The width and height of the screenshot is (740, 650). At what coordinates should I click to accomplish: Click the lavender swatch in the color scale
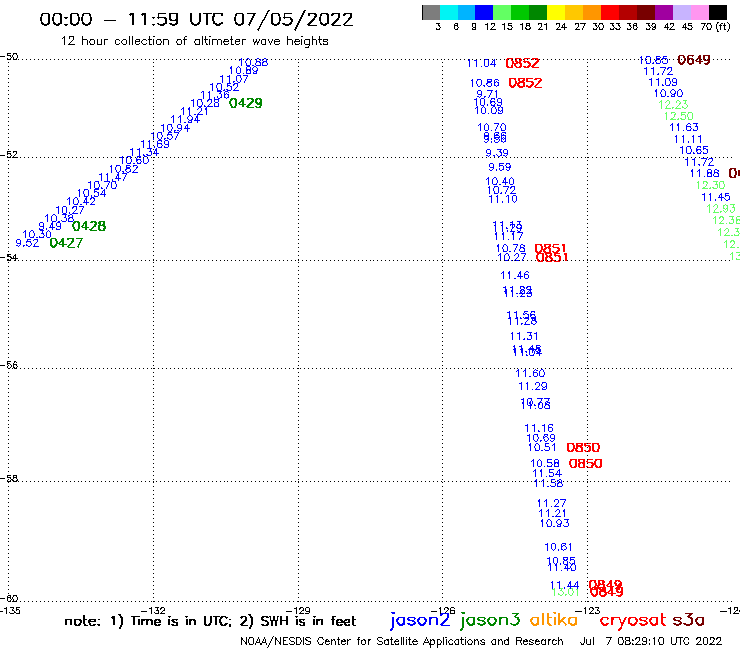tap(681, 12)
